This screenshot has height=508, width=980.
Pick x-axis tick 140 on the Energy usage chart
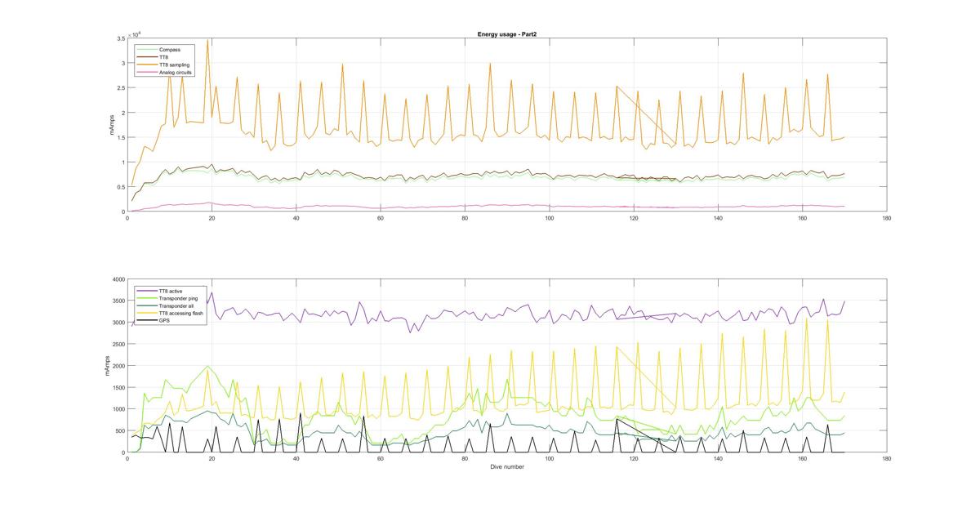(719, 218)
